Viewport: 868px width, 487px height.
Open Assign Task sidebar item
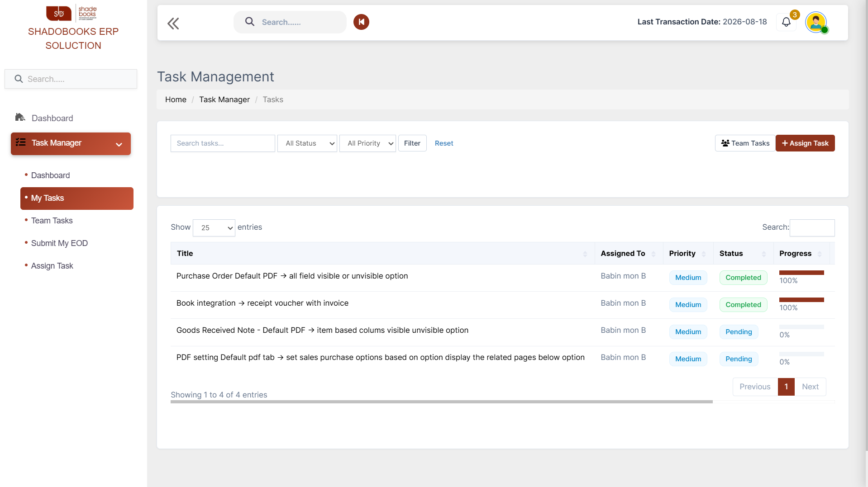point(52,266)
